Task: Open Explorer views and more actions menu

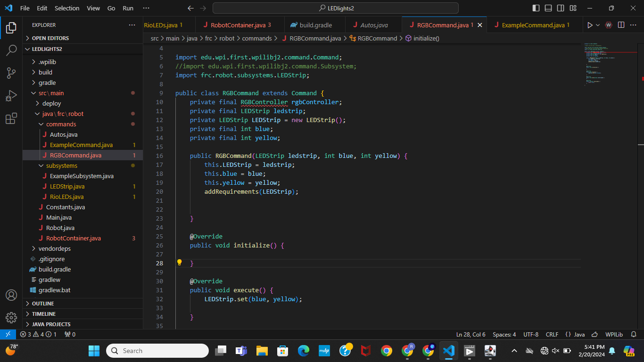Action: point(132,25)
